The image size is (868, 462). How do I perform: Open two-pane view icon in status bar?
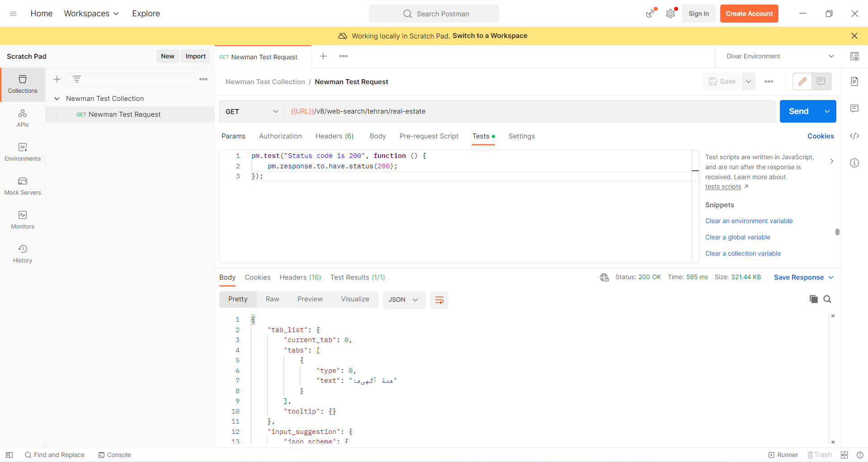(844, 455)
